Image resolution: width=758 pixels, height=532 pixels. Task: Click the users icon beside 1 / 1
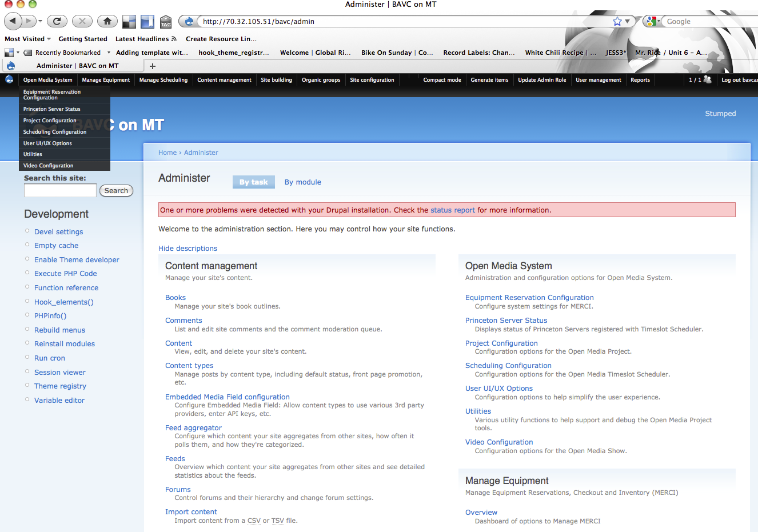tap(708, 79)
